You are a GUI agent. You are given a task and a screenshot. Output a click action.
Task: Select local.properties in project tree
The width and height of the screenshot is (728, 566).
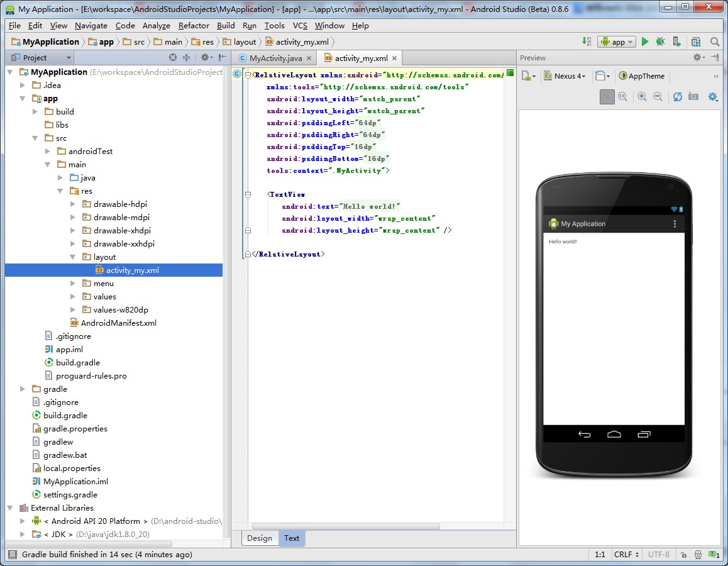67,469
